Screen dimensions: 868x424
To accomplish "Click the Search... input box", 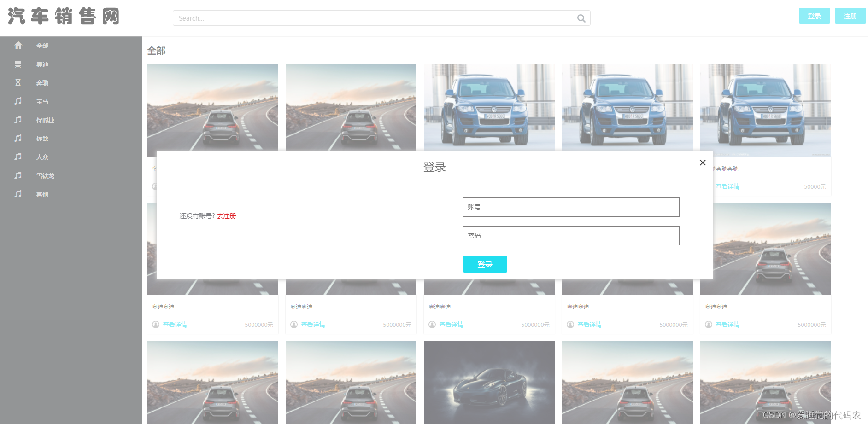I will coord(381,18).
